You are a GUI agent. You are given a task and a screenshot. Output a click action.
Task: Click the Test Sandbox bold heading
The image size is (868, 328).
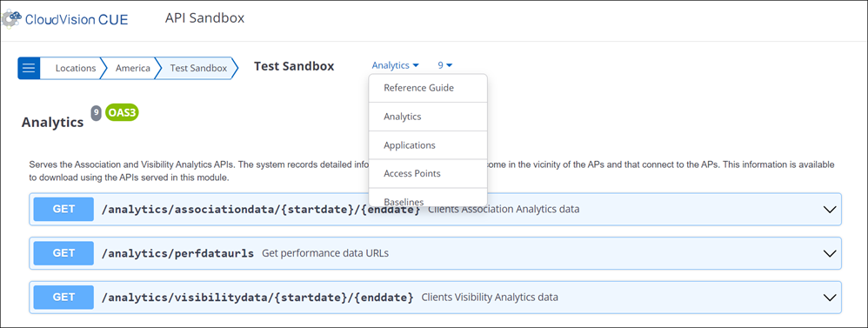pos(294,66)
